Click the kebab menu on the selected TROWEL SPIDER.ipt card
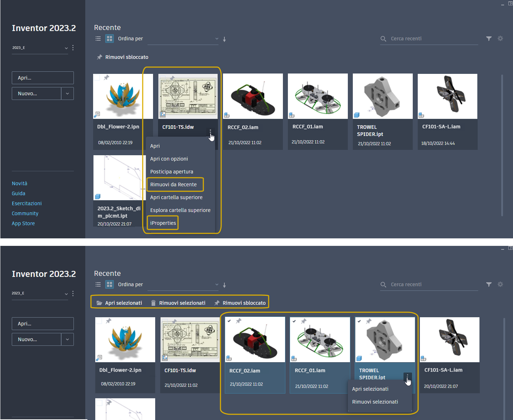The image size is (513, 420). (407, 377)
